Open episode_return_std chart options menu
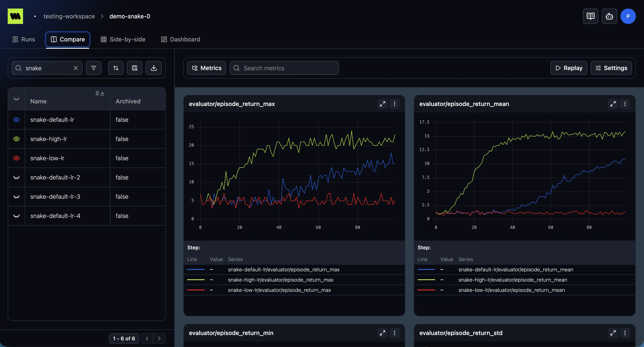Image resolution: width=644 pixels, height=347 pixels. (625, 333)
